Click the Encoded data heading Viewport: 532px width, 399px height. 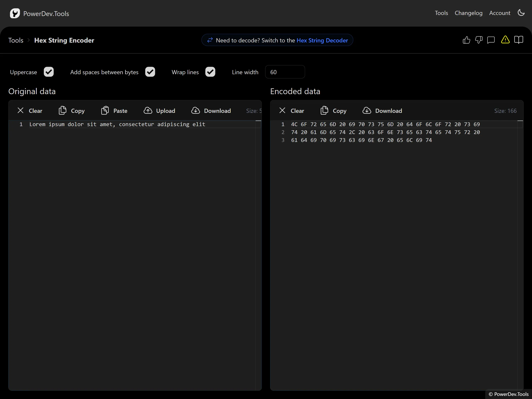[x=295, y=91]
